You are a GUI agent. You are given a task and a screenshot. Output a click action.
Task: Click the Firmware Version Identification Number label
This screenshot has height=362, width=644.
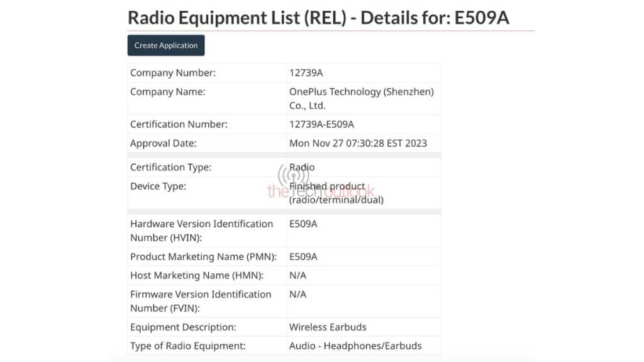(x=200, y=301)
